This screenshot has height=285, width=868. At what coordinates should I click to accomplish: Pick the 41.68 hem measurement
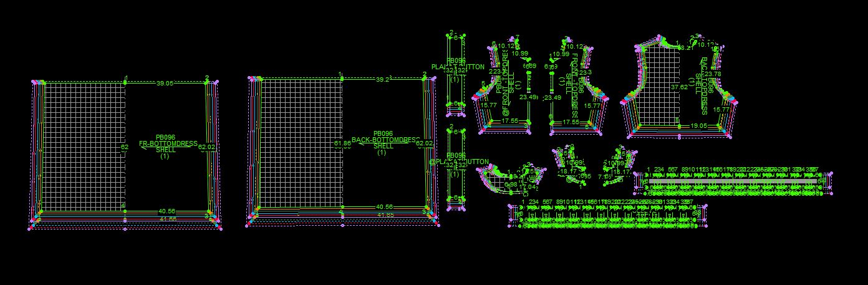tap(167, 219)
